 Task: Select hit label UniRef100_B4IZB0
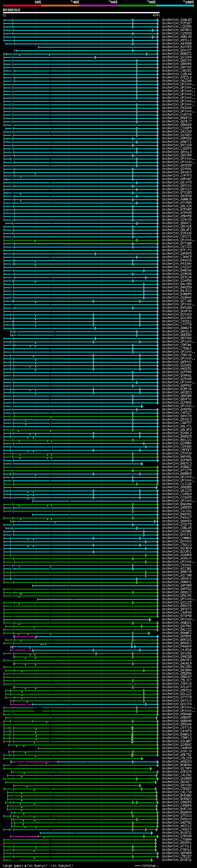(177, 667)
